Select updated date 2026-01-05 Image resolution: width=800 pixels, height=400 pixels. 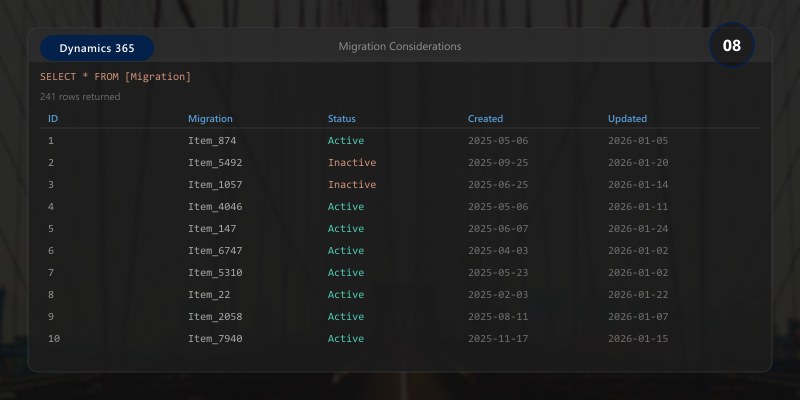638,141
